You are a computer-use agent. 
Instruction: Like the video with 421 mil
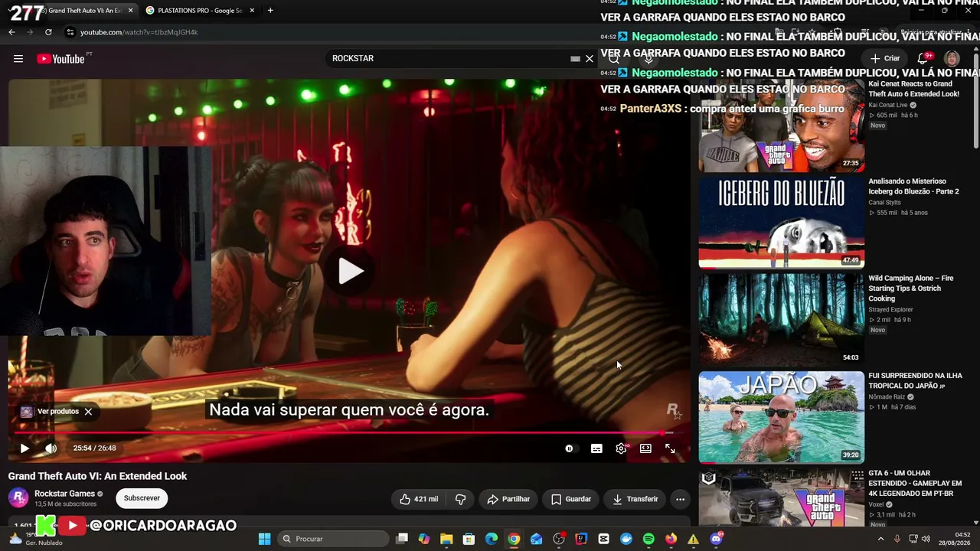[419, 499]
